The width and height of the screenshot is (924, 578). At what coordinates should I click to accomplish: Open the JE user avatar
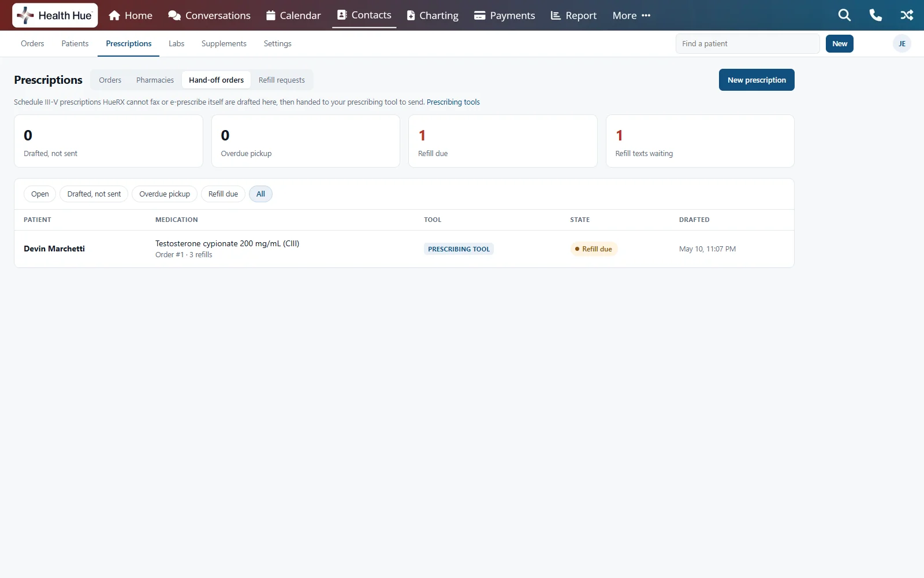coord(901,44)
